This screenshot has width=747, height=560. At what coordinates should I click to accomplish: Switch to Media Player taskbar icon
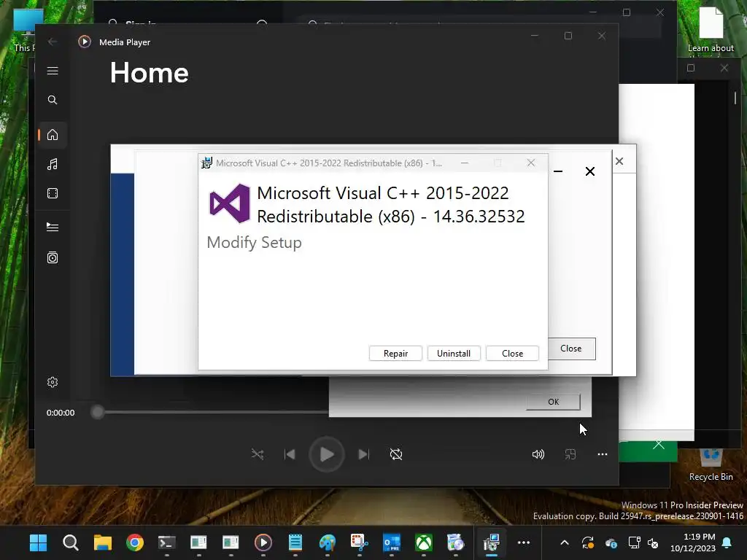[263, 542]
